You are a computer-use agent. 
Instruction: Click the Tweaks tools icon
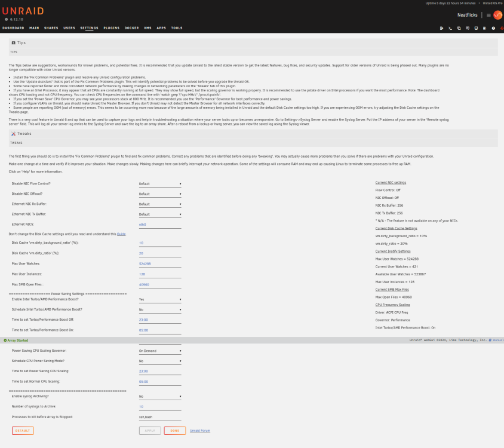click(x=14, y=134)
